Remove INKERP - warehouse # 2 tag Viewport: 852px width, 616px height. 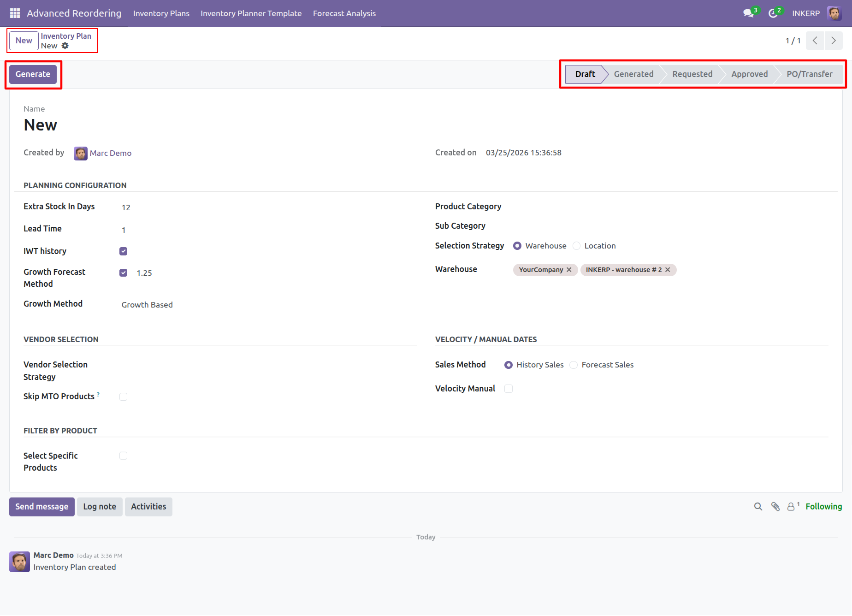(668, 270)
